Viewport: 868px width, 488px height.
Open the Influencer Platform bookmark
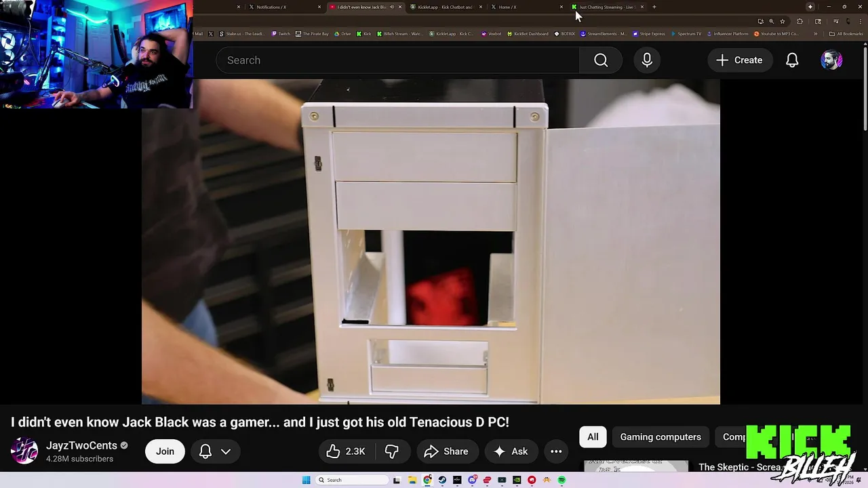(x=728, y=34)
